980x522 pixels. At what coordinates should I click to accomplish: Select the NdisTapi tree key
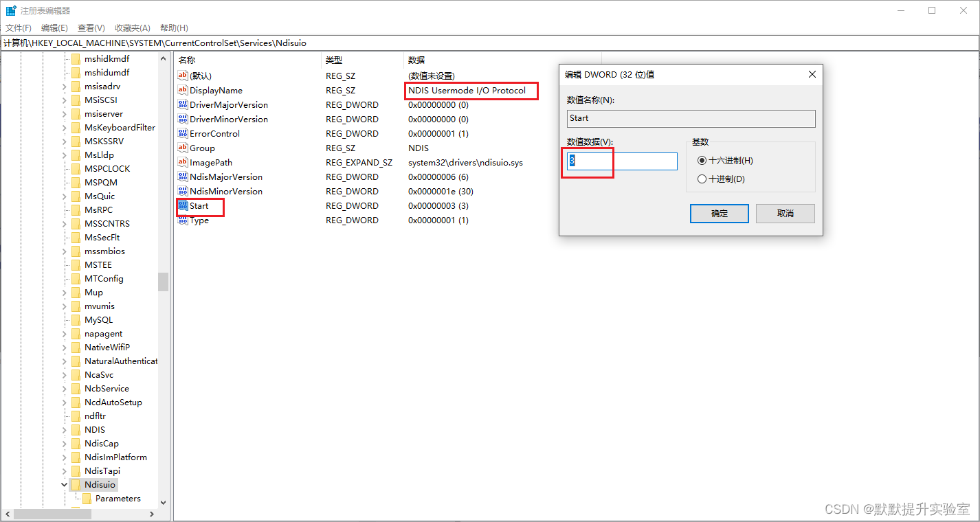[102, 471]
